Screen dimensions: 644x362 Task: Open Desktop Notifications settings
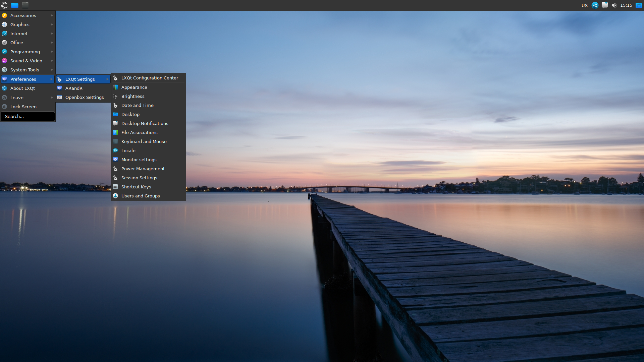149,123
